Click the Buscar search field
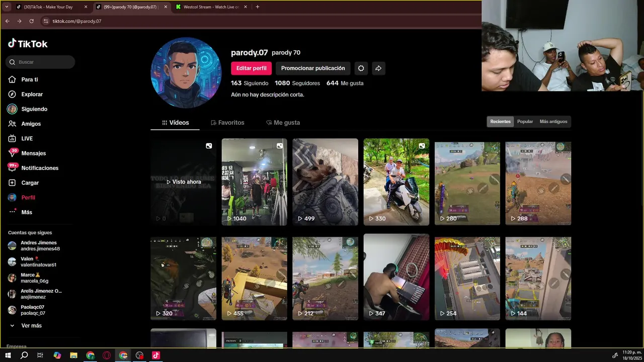This screenshot has width=644, height=362. (41, 62)
